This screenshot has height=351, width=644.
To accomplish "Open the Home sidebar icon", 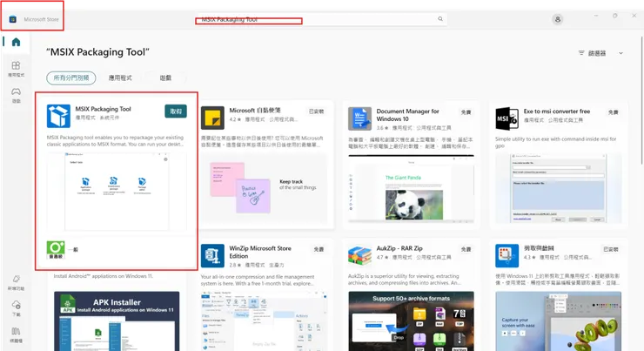I will tap(16, 42).
